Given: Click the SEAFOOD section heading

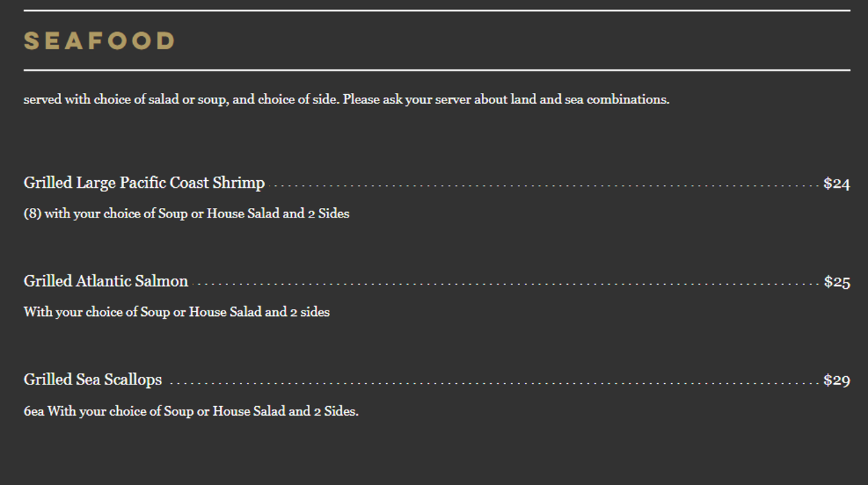Looking at the screenshot, I should 98,41.
